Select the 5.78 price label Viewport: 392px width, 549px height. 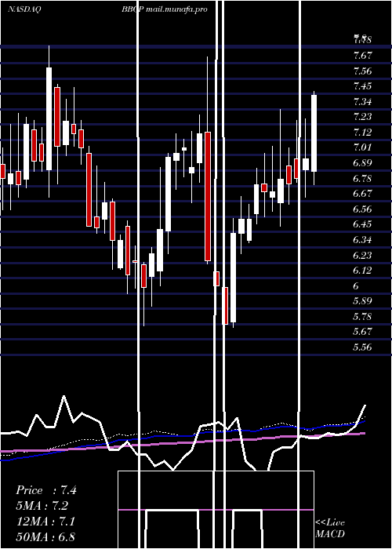tap(362, 317)
